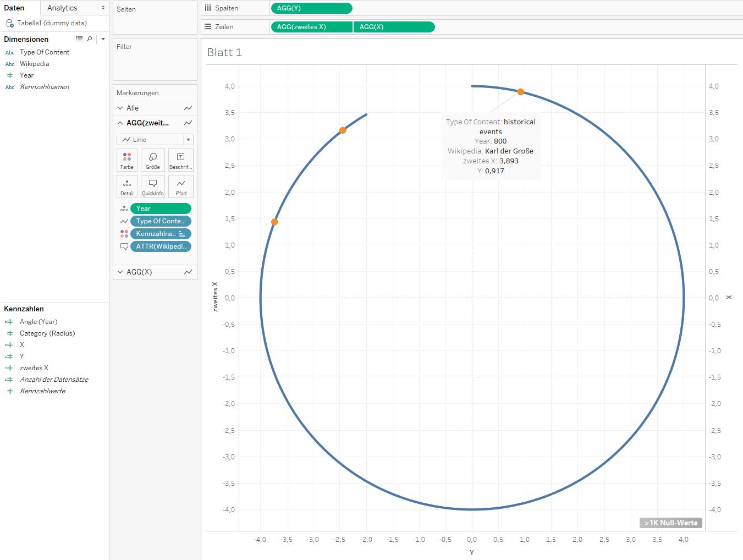Select the ATTR(Wikipedi.. pill

pos(161,246)
